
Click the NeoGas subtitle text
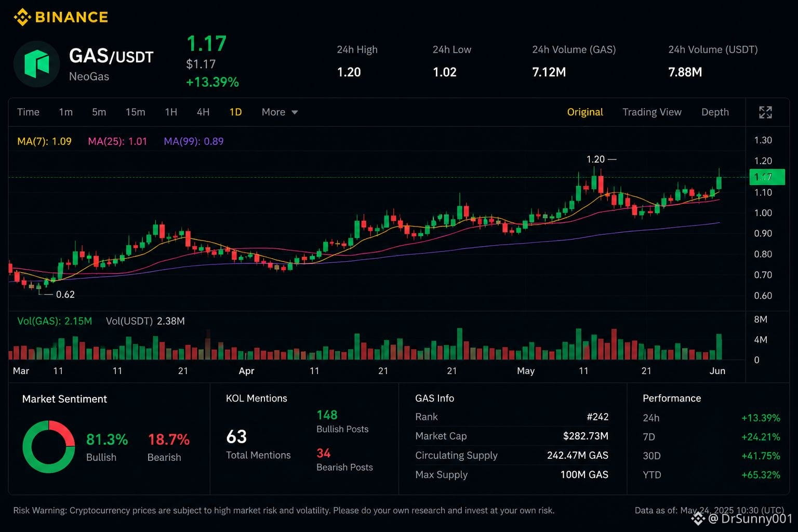[x=89, y=76]
